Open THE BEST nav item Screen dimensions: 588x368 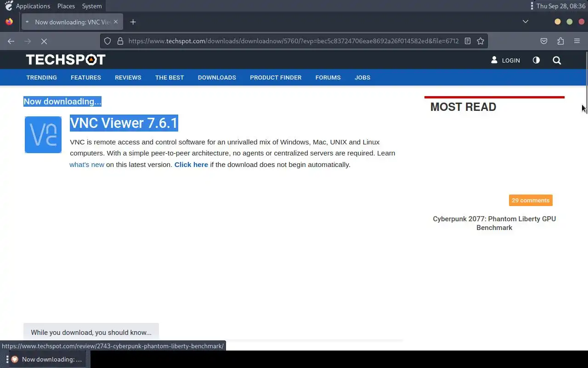tap(170, 77)
